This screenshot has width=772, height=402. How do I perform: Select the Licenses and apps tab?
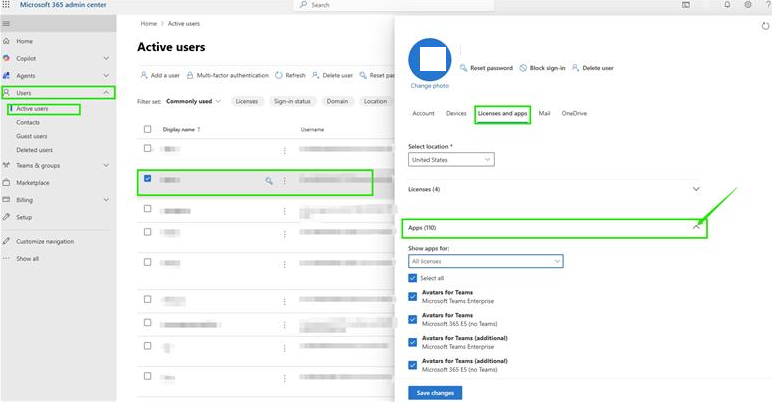click(x=502, y=113)
